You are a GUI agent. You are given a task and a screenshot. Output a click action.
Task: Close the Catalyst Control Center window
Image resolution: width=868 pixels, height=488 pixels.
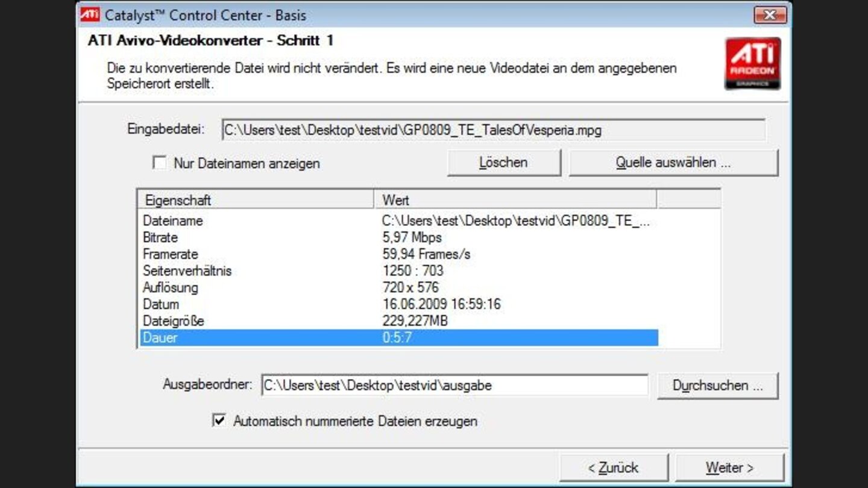(770, 14)
